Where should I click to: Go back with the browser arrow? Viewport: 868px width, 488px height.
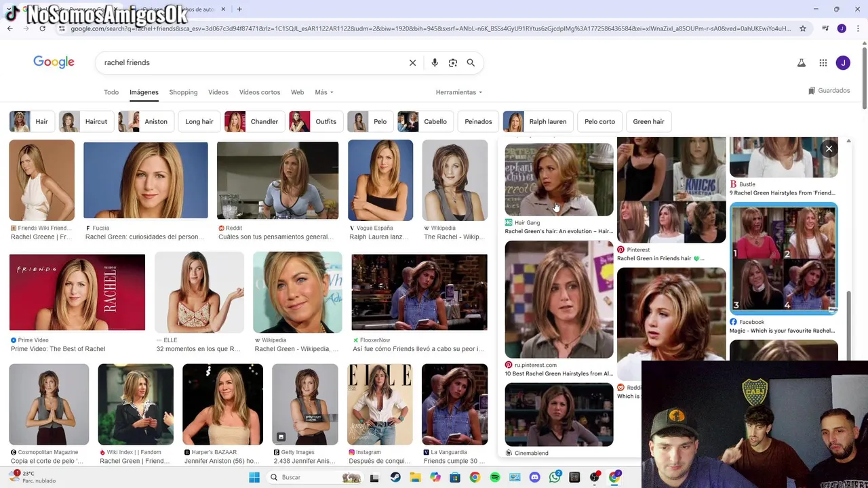[9, 28]
